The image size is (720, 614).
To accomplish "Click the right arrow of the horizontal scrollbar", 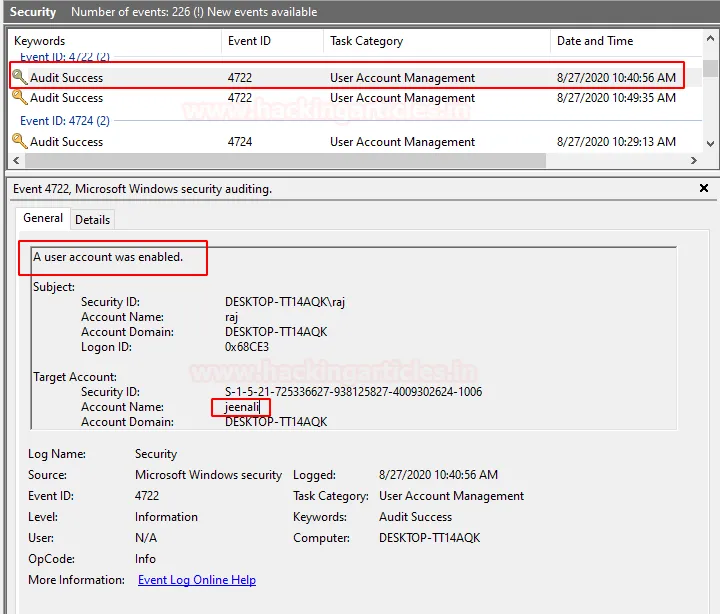I will (693, 161).
